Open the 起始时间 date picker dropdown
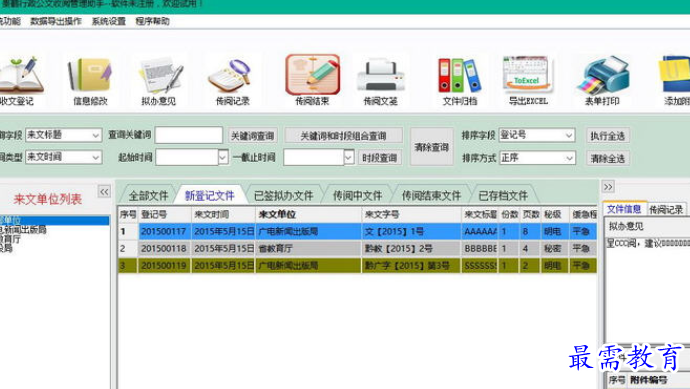This screenshot has width=690, height=389. (223, 157)
